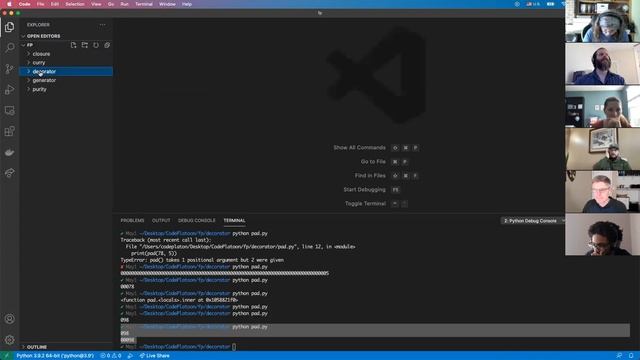Click the errors and warnings status indicator
The width and height of the screenshot is (640, 360).
tap(111, 356)
